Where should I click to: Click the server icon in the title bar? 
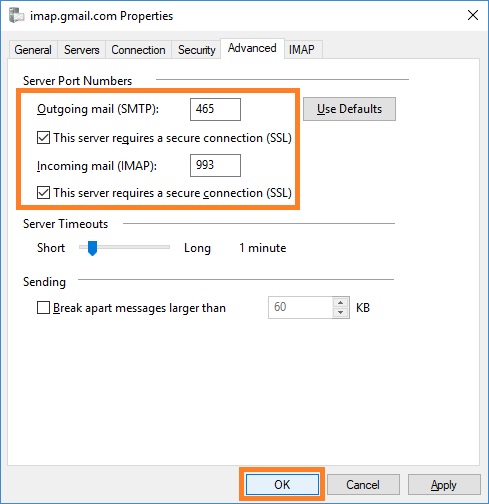coord(16,16)
